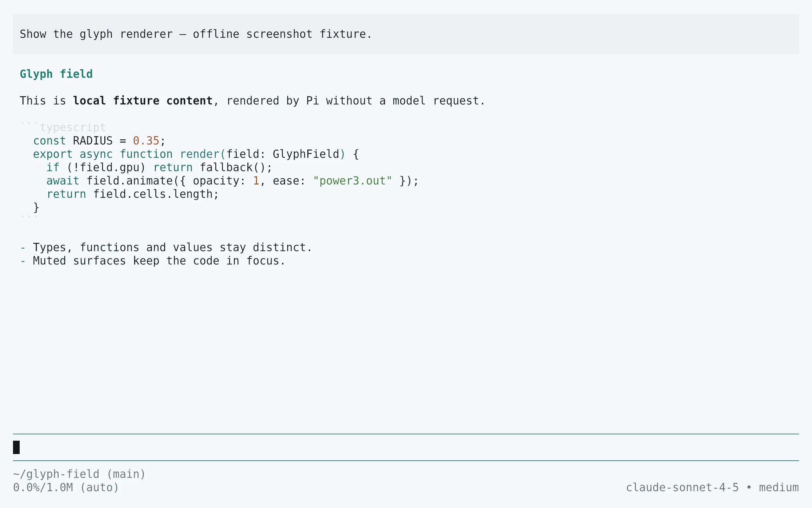Viewport: 812px width, 508px height.
Task: Click the bullet 'Types, functions and values stay distinct.'
Action: 166,248
